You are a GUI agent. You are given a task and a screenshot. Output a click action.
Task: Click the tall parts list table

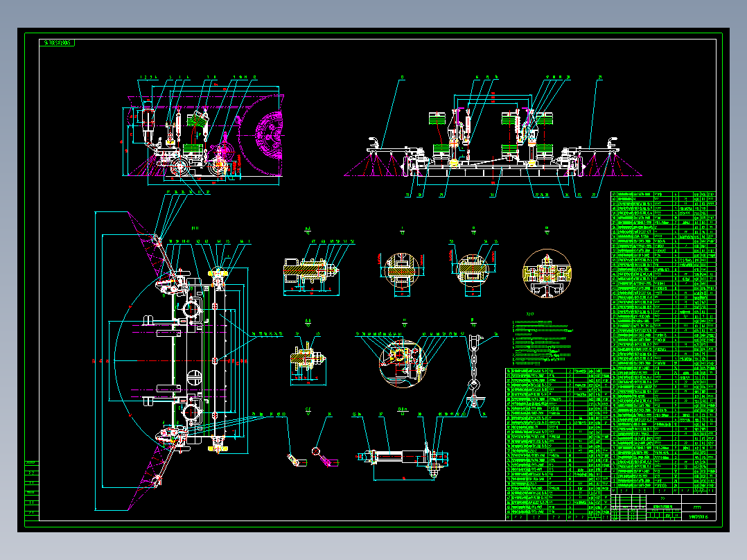coord(663,342)
